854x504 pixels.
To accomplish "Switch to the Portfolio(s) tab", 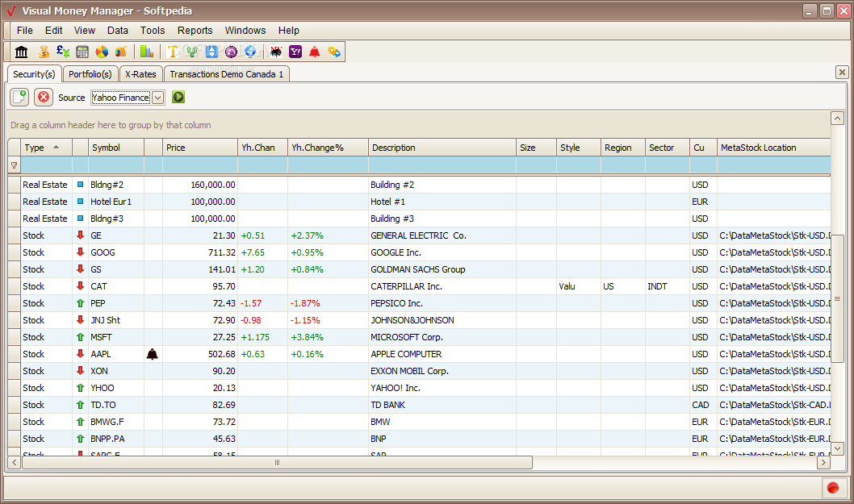I will (x=90, y=74).
